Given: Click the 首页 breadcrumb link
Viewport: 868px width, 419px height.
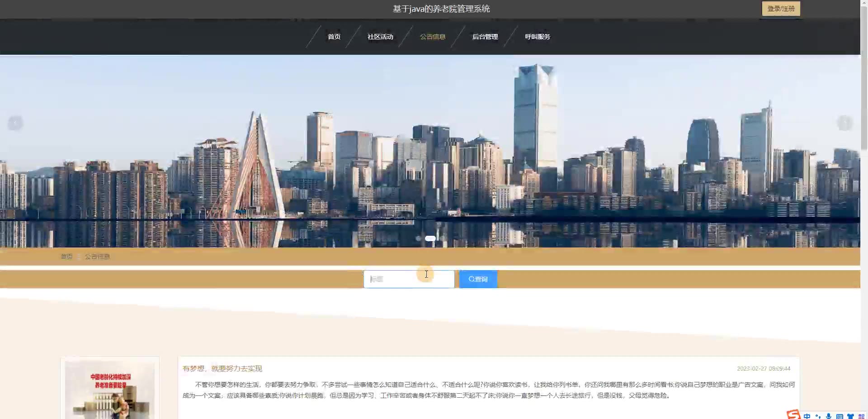Looking at the screenshot, I should (x=66, y=257).
